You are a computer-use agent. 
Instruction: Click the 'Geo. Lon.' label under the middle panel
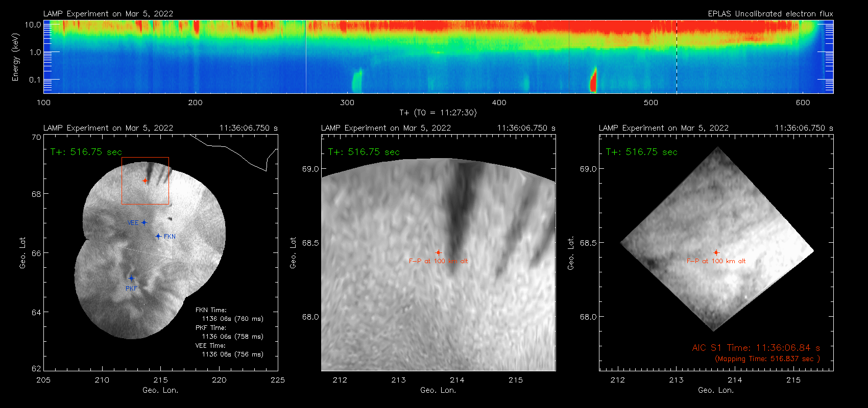(x=438, y=390)
